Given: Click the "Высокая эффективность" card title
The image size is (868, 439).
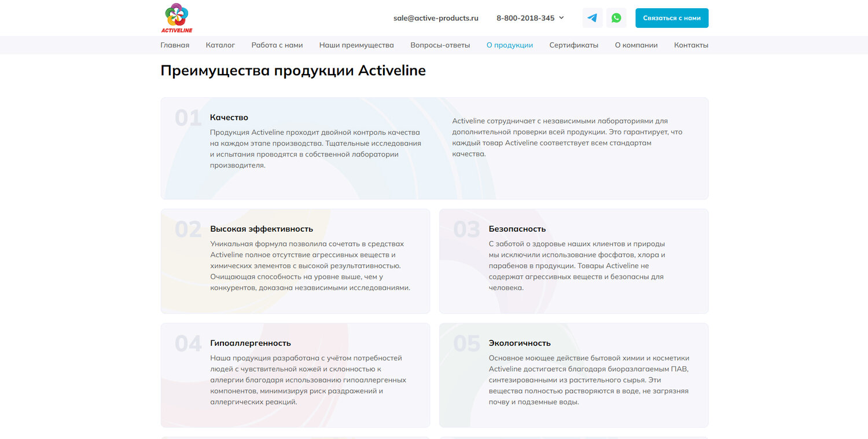Looking at the screenshot, I should 262,229.
